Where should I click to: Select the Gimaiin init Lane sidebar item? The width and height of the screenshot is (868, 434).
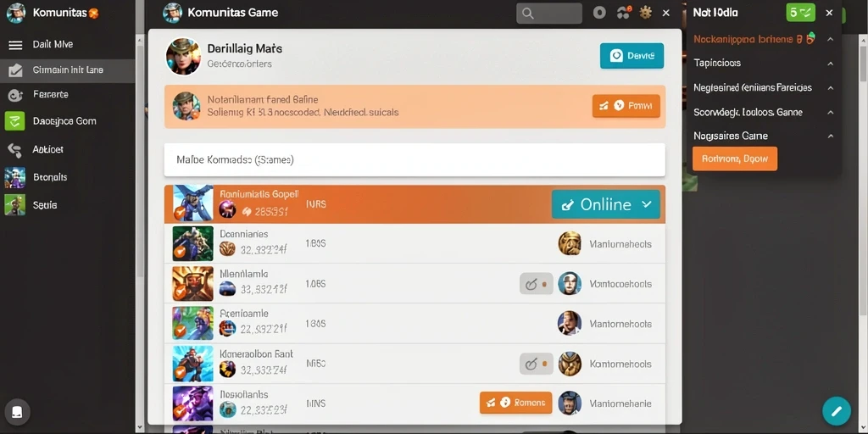click(x=68, y=70)
